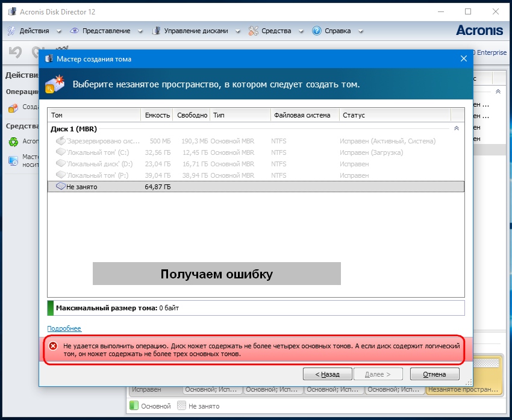The width and height of the screenshot is (512, 420).
Task: Collapse the Диск 1 (MBR) group
Action: click(456, 129)
